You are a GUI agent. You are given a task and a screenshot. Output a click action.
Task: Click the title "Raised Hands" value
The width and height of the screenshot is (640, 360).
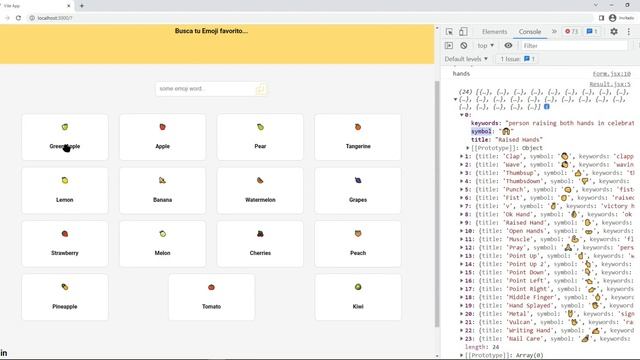pos(519,140)
